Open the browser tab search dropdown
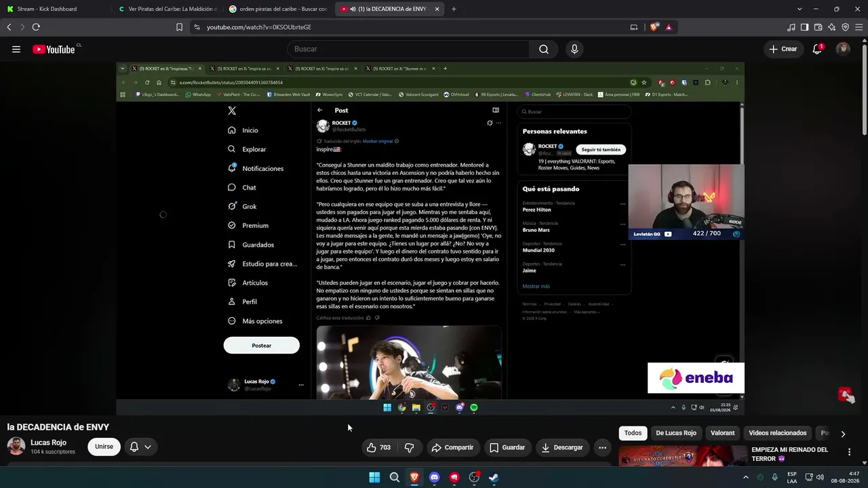 (x=800, y=9)
